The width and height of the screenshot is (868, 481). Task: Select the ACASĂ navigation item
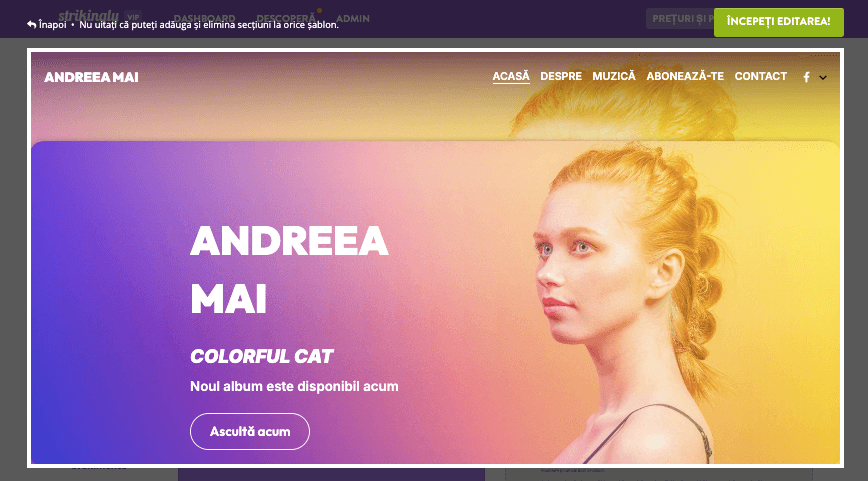click(x=511, y=76)
